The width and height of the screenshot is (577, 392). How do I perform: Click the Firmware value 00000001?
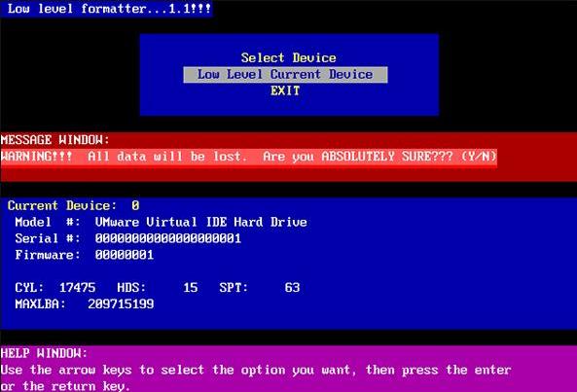[x=124, y=255]
